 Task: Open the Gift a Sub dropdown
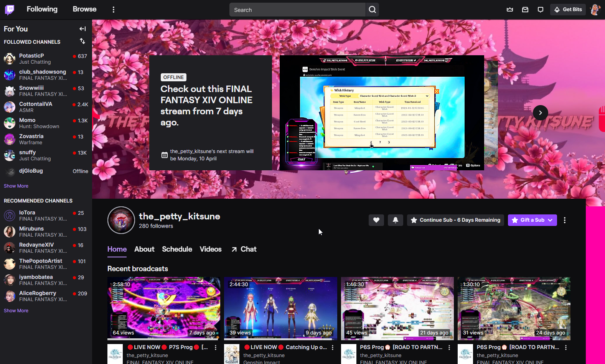pyautogui.click(x=532, y=220)
